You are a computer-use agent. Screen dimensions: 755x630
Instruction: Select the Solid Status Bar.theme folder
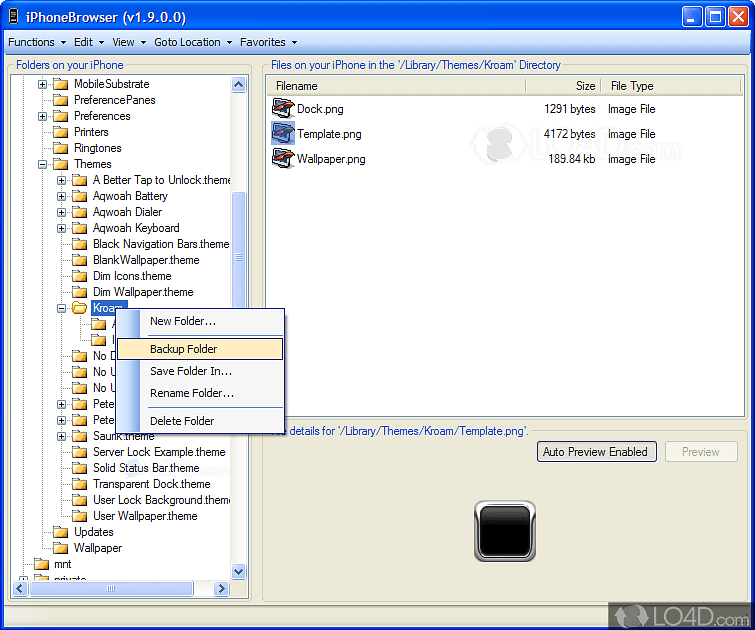pyautogui.click(x=146, y=468)
